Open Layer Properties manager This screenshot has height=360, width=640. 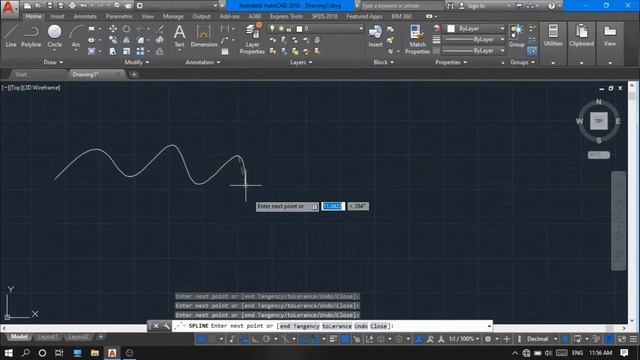[x=252, y=39]
